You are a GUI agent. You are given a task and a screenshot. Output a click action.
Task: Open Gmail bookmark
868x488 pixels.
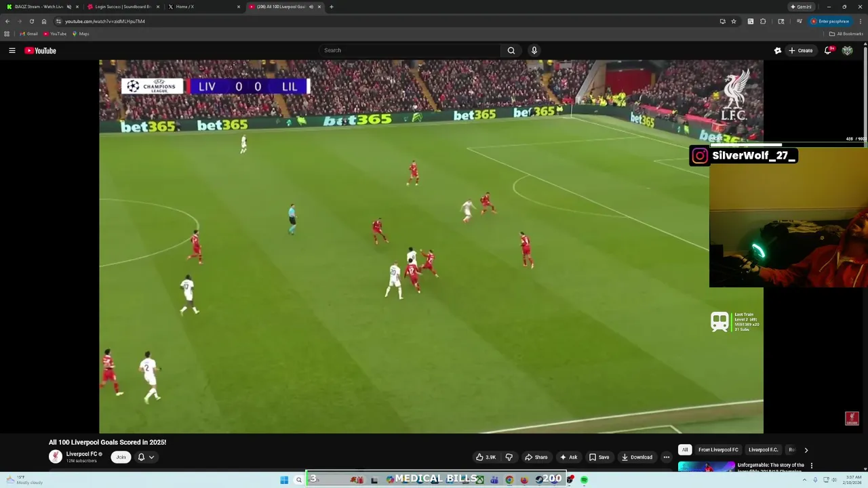coord(28,34)
